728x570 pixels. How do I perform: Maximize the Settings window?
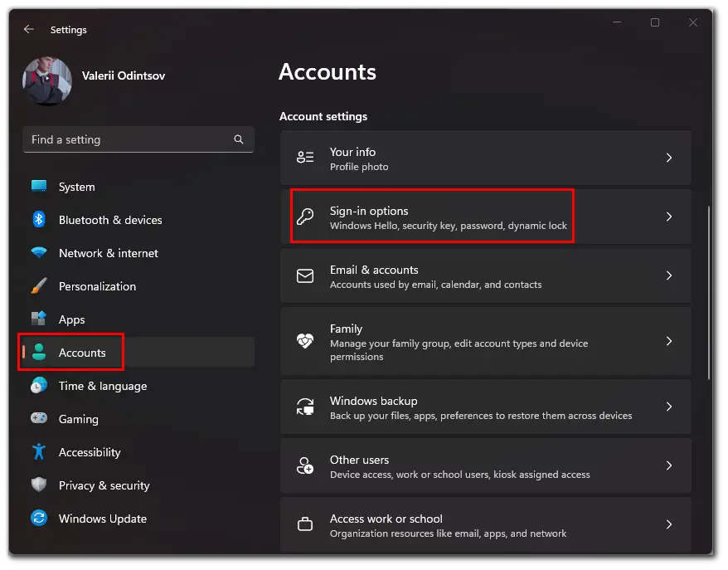pos(655,22)
